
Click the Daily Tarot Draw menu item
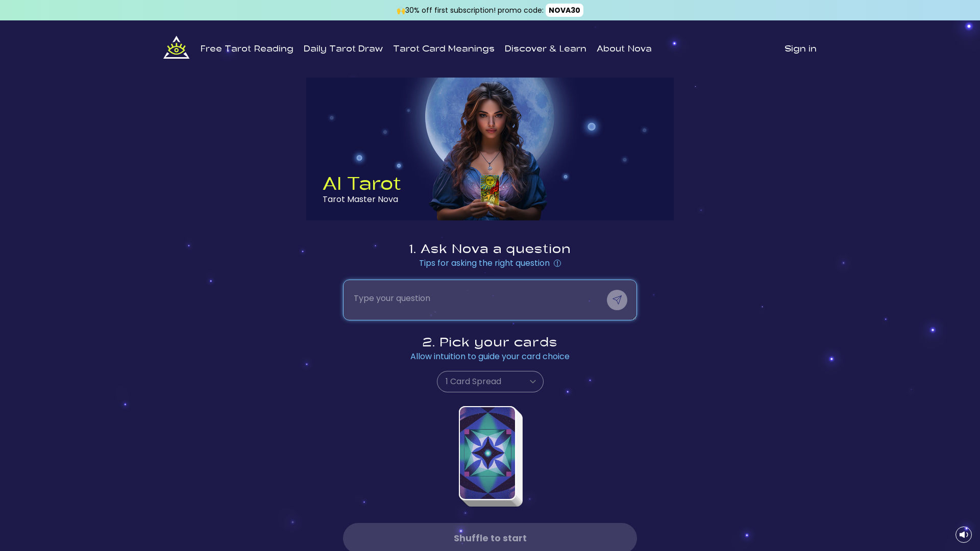point(342,48)
